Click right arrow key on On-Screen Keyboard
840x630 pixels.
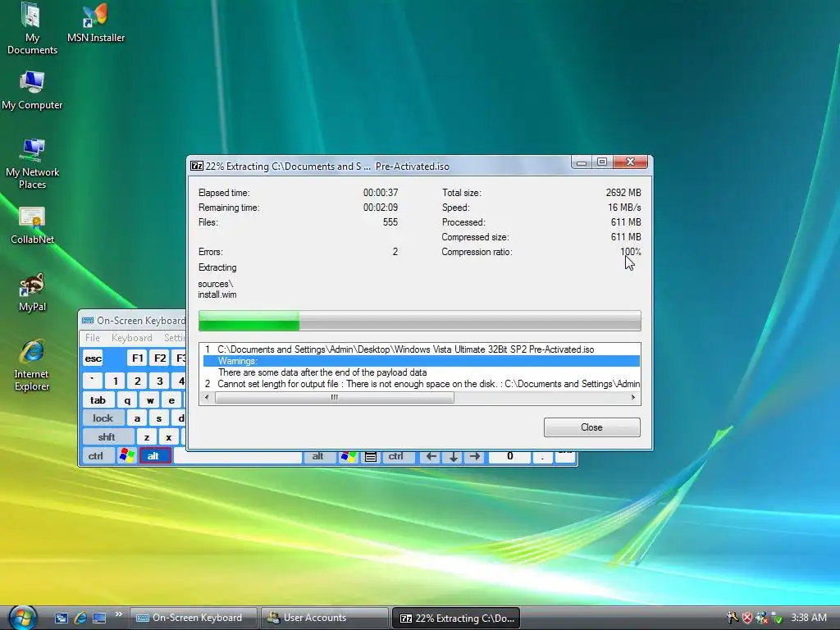click(x=475, y=456)
